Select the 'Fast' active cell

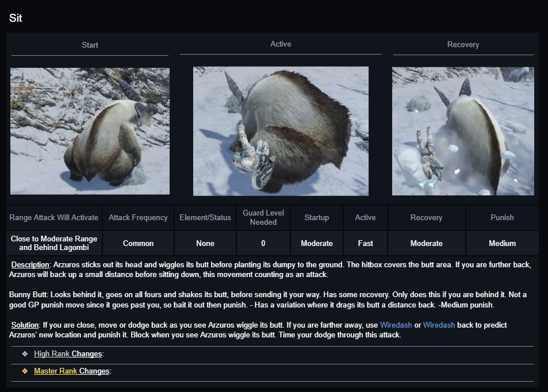[365, 243]
